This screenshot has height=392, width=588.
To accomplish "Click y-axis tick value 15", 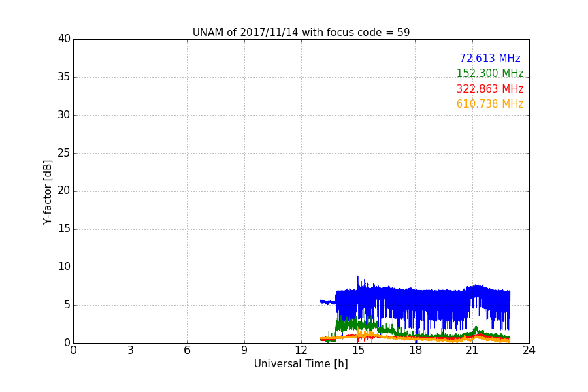I will coord(64,229).
